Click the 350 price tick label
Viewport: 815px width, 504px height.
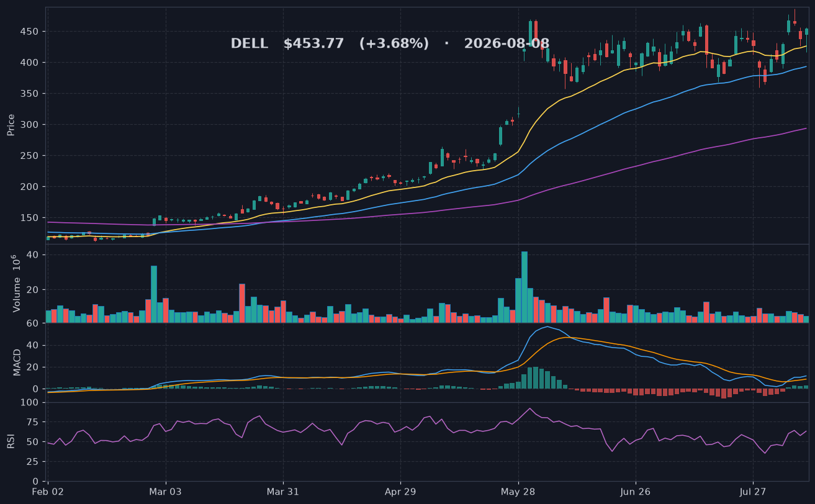(x=29, y=94)
